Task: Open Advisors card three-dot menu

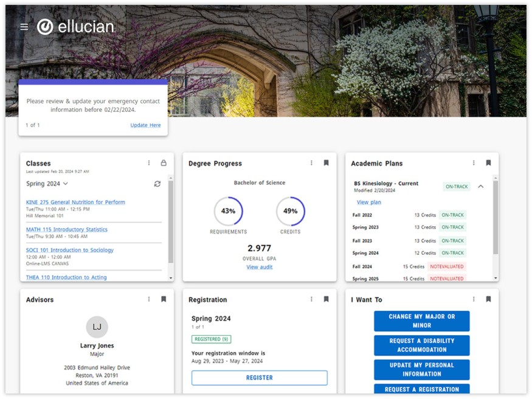Action: (149, 299)
